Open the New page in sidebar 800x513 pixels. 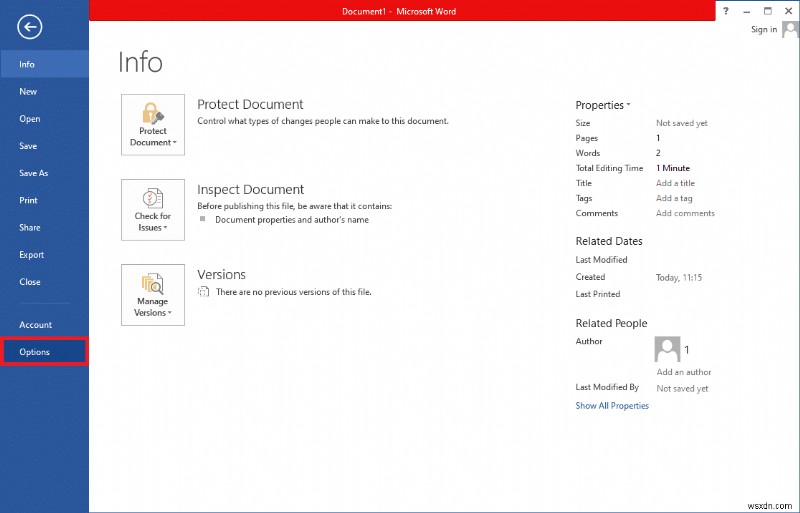(28, 91)
